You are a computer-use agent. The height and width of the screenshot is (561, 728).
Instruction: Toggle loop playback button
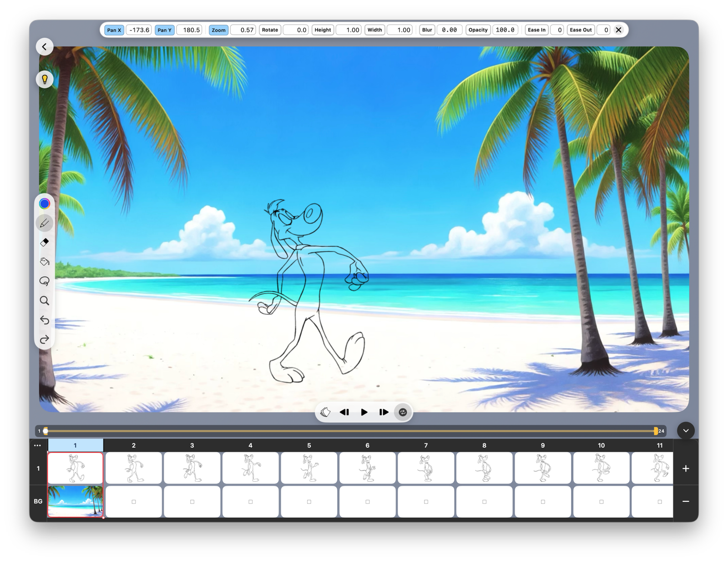coord(403,412)
